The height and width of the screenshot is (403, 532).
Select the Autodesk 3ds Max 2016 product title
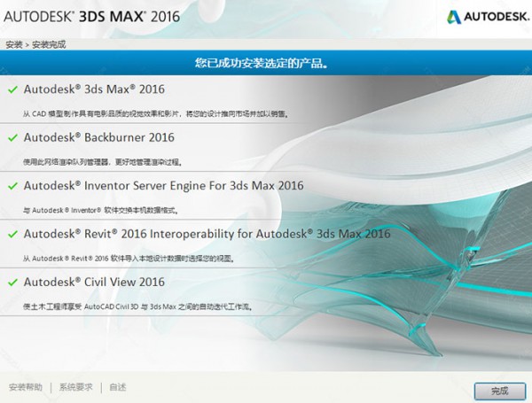click(x=94, y=89)
